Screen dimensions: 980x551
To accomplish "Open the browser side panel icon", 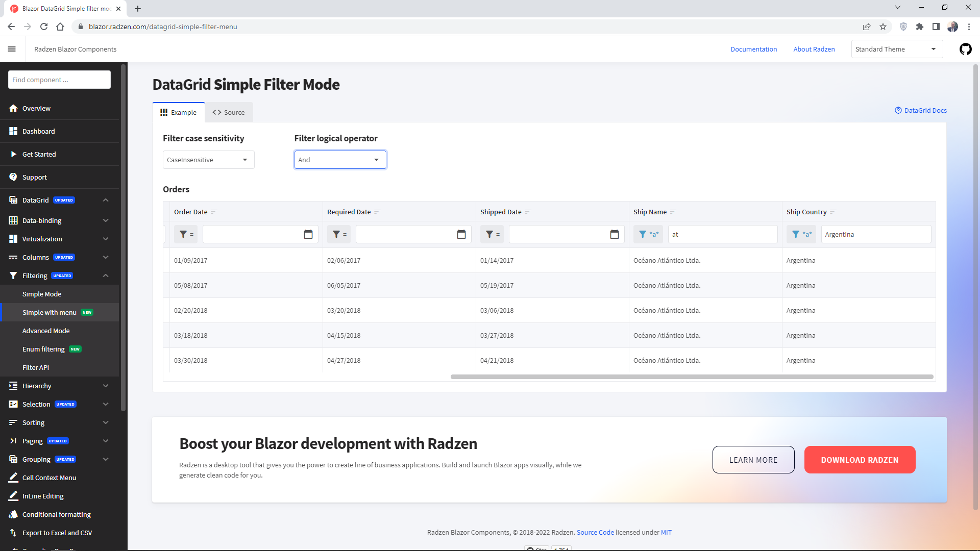I will (936, 27).
